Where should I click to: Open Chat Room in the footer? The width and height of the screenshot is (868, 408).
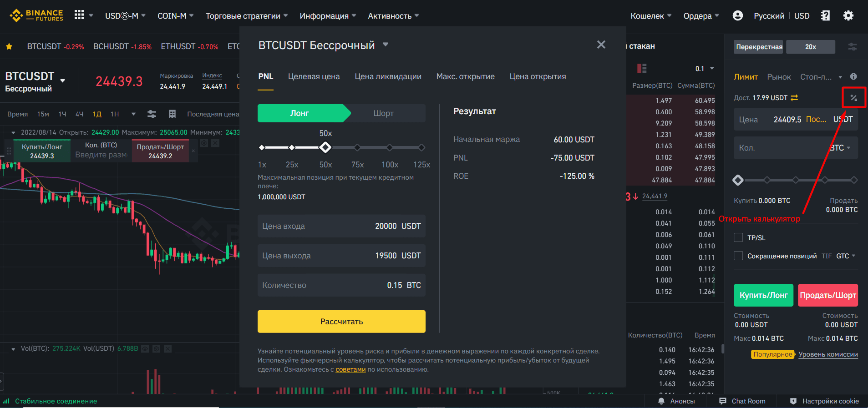pos(742,401)
